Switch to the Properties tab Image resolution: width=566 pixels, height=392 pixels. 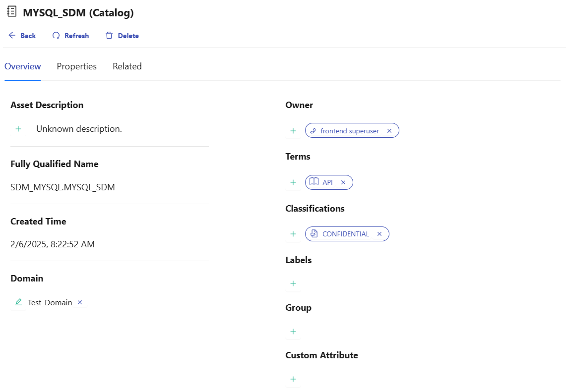tap(76, 66)
